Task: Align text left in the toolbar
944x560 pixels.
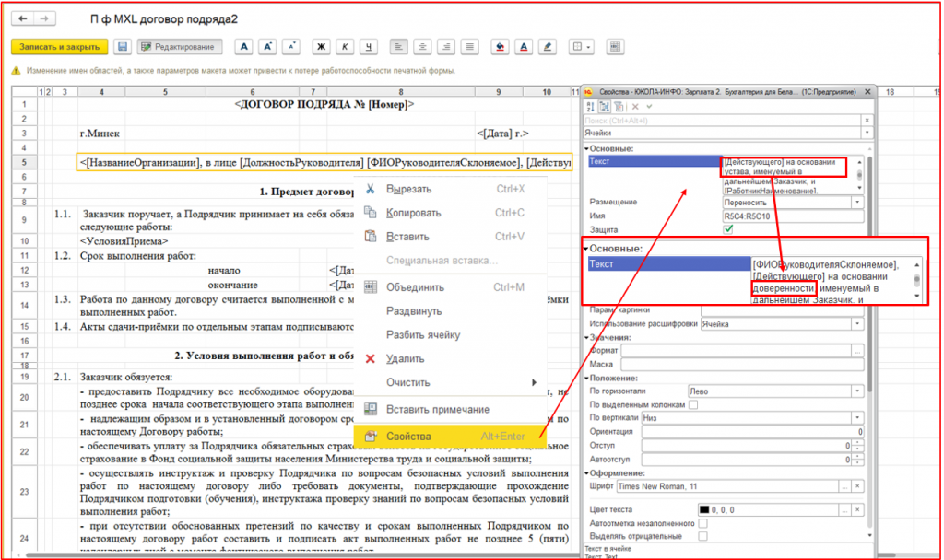Action: tap(398, 47)
